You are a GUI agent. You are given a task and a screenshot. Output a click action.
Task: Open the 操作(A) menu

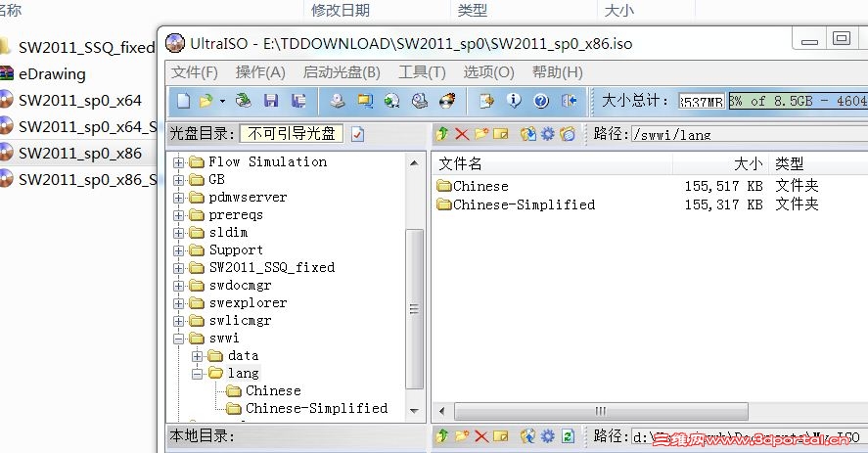tap(260, 72)
